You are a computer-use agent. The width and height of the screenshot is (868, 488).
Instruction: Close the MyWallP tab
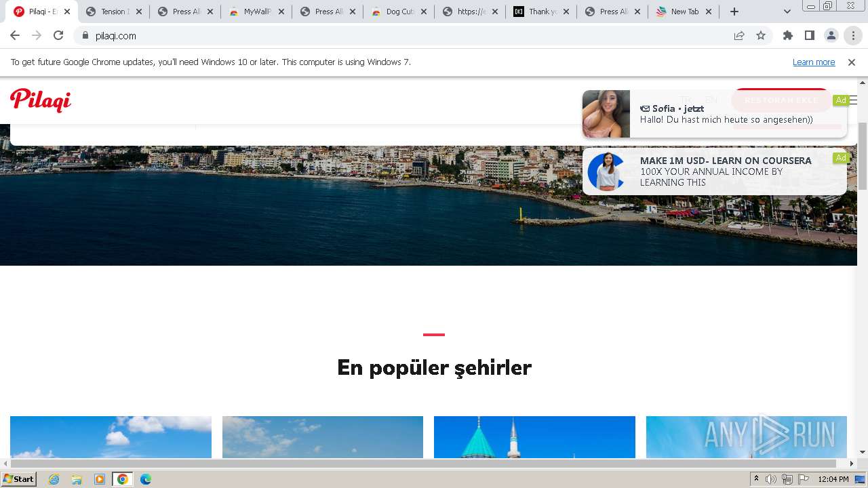click(x=281, y=12)
